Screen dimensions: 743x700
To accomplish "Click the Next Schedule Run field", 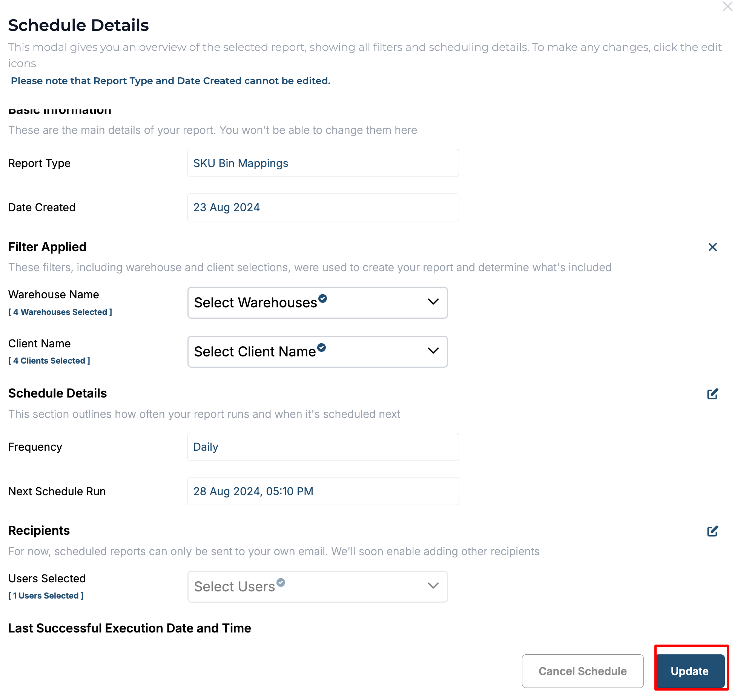I will point(323,491).
